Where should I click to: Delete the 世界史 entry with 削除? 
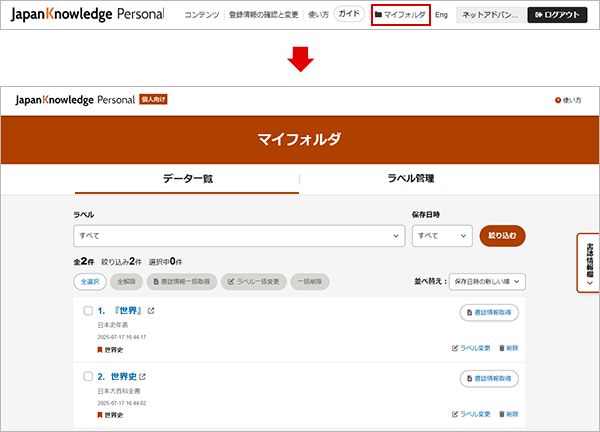[x=509, y=414]
